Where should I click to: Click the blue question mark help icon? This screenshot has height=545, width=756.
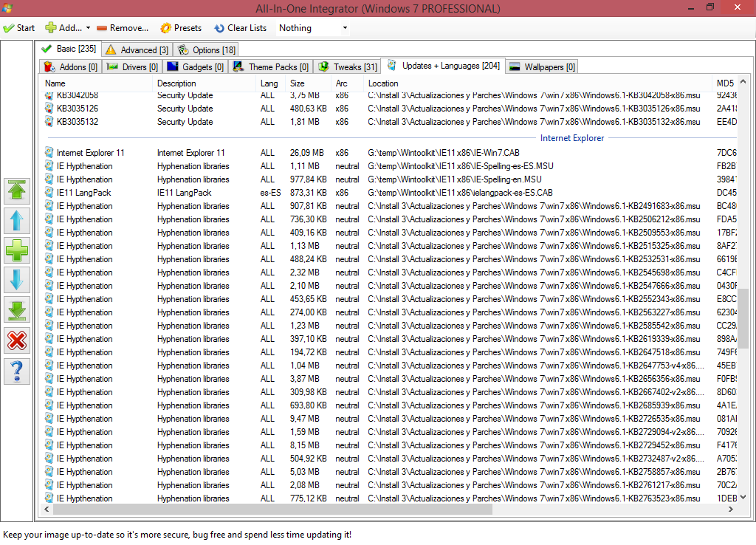coord(17,371)
